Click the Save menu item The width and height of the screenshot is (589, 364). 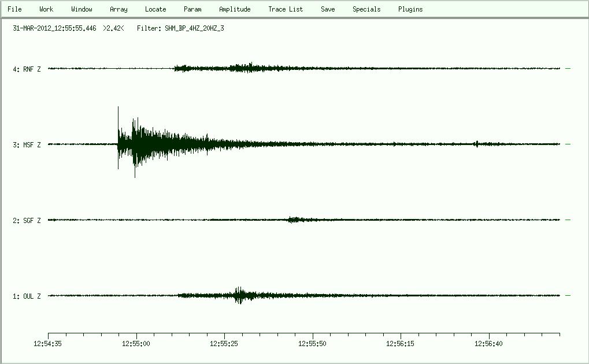click(328, 9)
